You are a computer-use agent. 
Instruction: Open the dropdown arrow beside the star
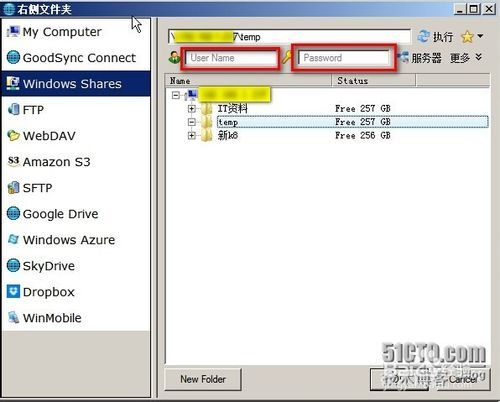coord(480,36)
